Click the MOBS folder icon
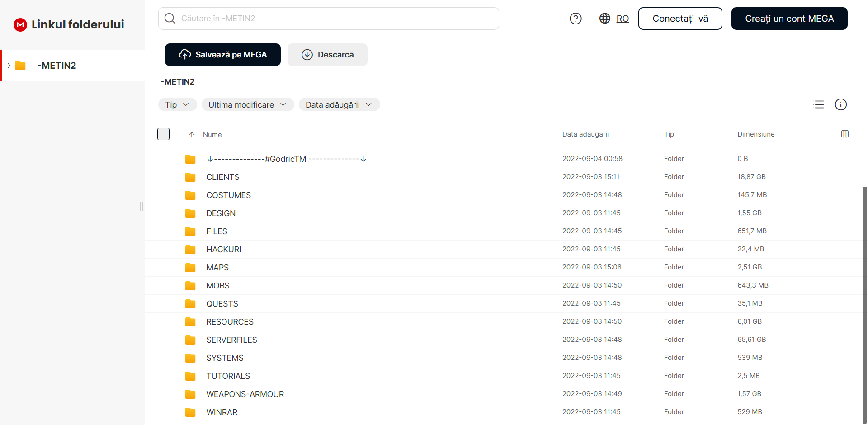The image size is (868, 425). point(190,286)
